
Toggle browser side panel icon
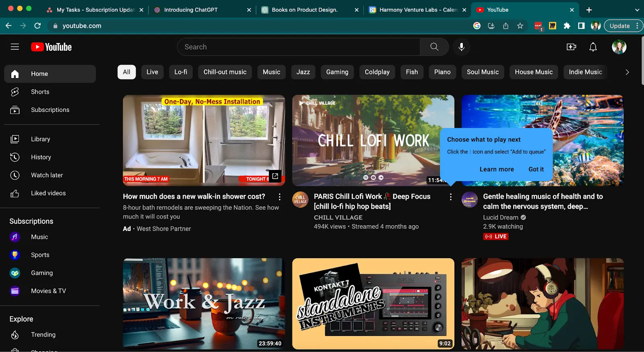(x=581, y=26)
